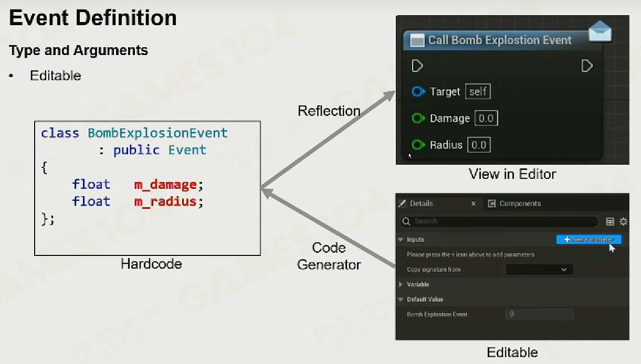This screenshot has width=641, height=364.
Task: Close the Details tab
Action: (x=473, y=204)
